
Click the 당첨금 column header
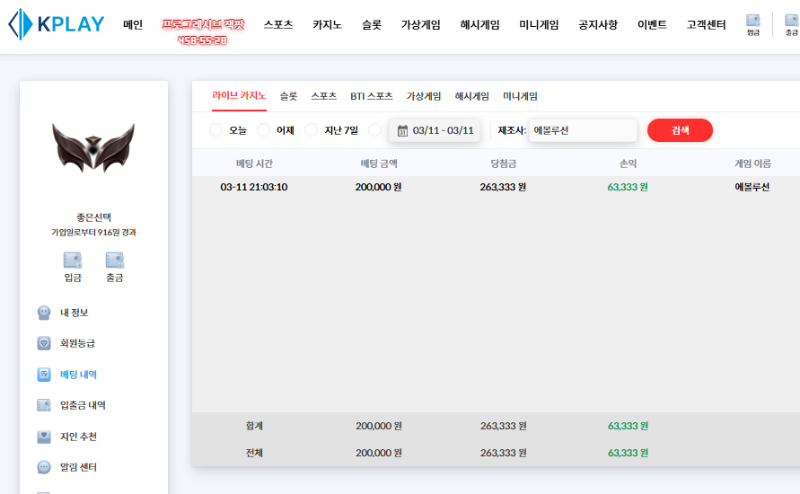[x=503, y=163]
